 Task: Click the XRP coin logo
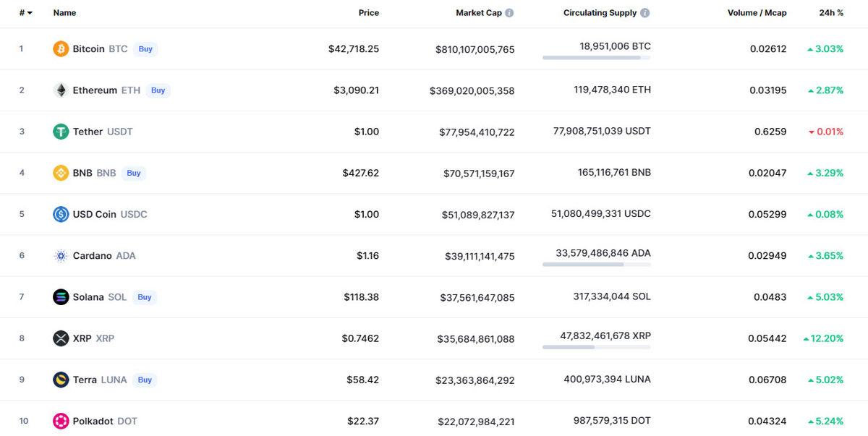pyautogui.click(x=61, y=338)
